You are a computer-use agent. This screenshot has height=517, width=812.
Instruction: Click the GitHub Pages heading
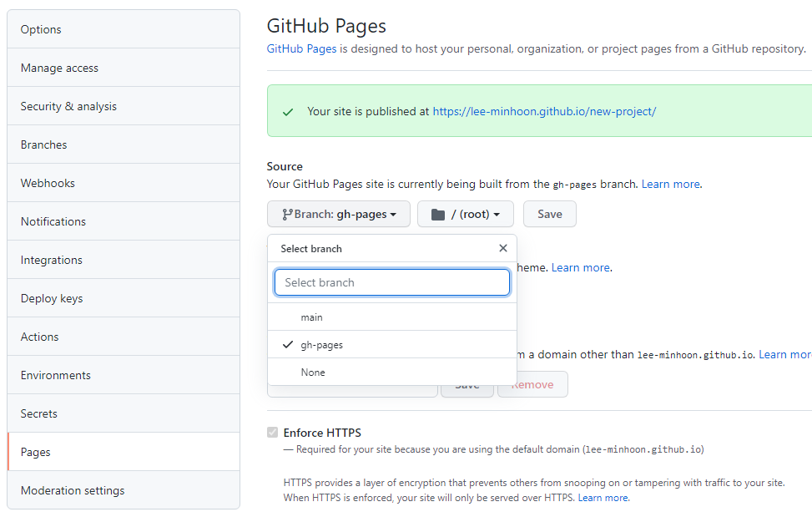coord(326,26)
